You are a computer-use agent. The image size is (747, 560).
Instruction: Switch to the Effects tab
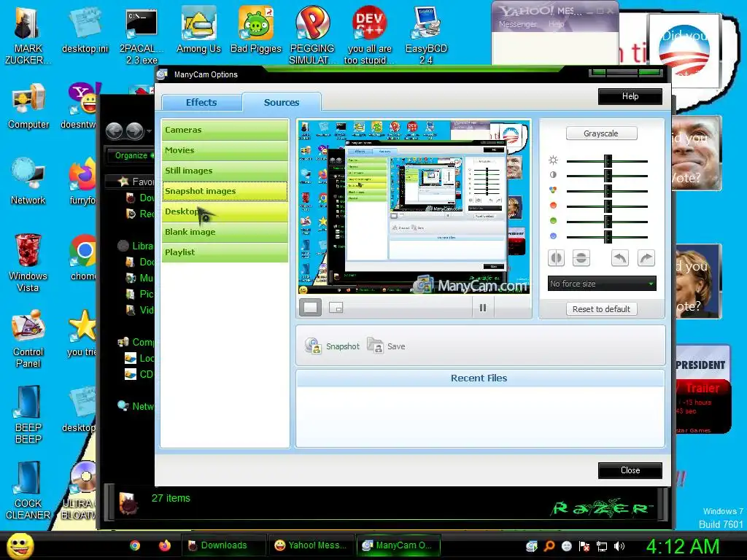(201, 102)
